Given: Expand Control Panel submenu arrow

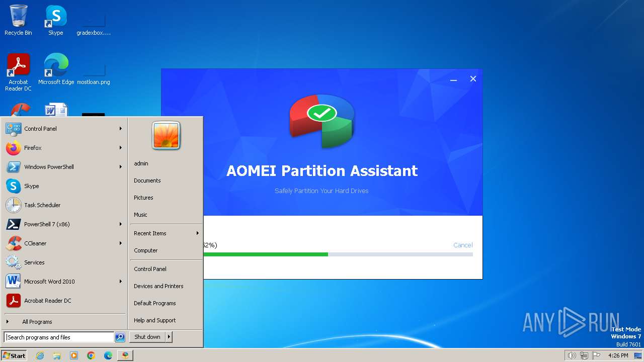Looking at the screenshot, I should pos(121,129).
